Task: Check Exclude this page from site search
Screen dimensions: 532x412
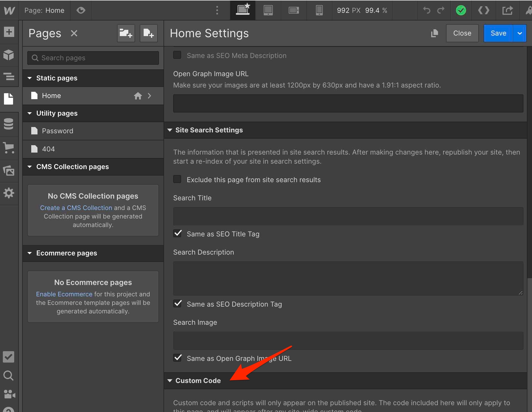Action: (177, 179)
